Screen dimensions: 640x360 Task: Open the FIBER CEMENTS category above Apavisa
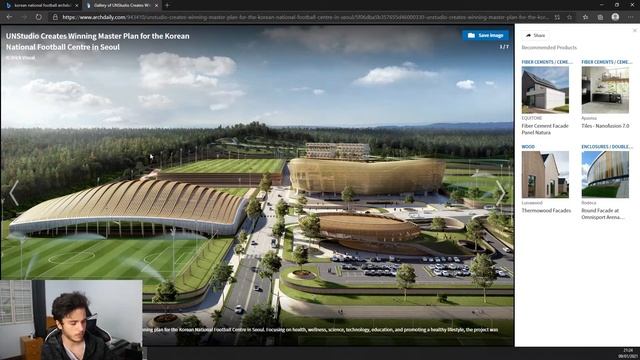coord(607,62)
